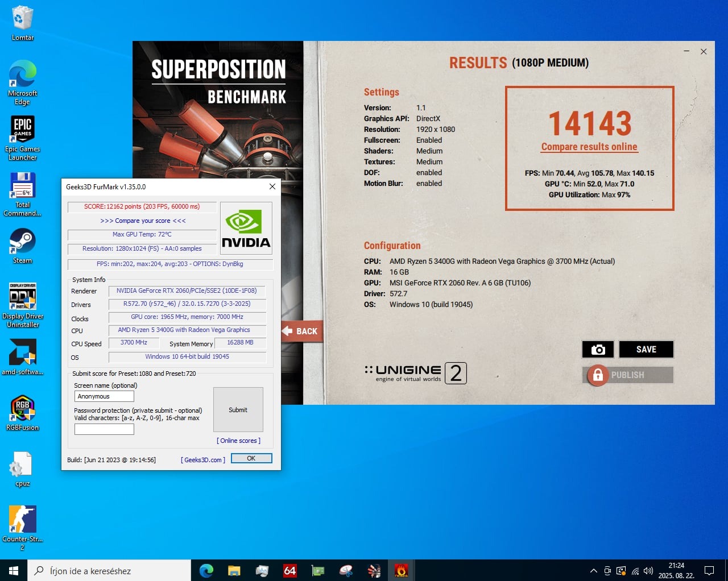Close the Superposition results window
The width and height of the screenshot is (728, 581).
click(x=704, y=51)
